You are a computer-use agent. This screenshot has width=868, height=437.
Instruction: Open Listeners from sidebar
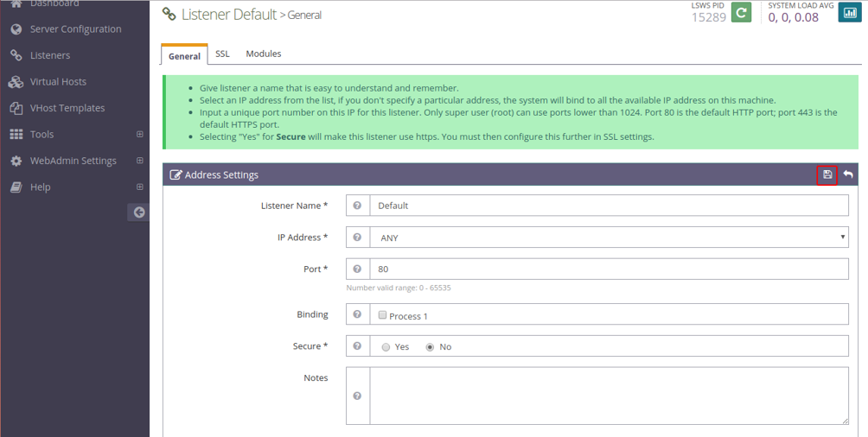pyautogui.click(x=50, y=55)
